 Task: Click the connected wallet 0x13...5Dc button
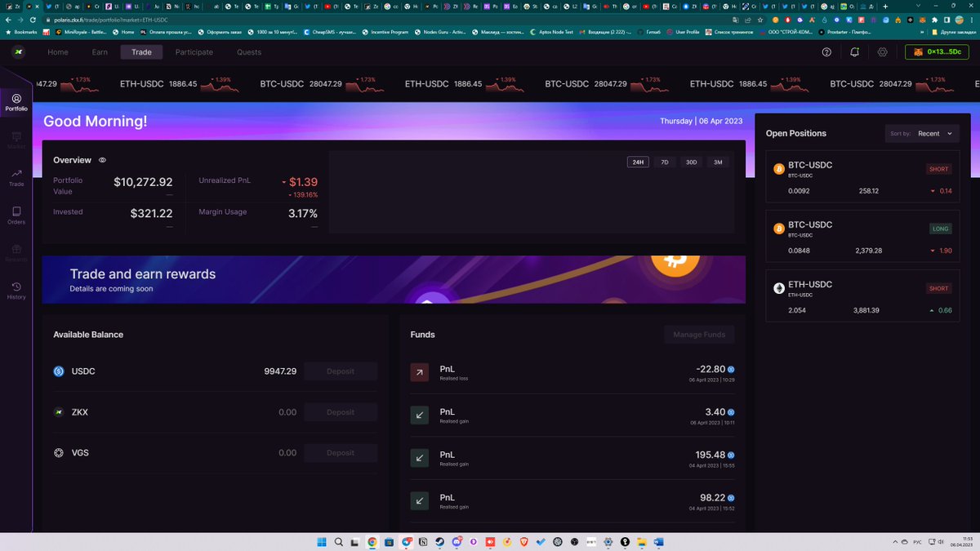937,51
